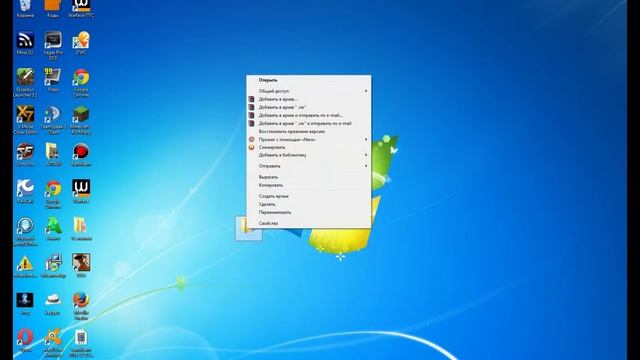Choose Сканировать in the context menu

pyautogui.click(x=309, y=147)
